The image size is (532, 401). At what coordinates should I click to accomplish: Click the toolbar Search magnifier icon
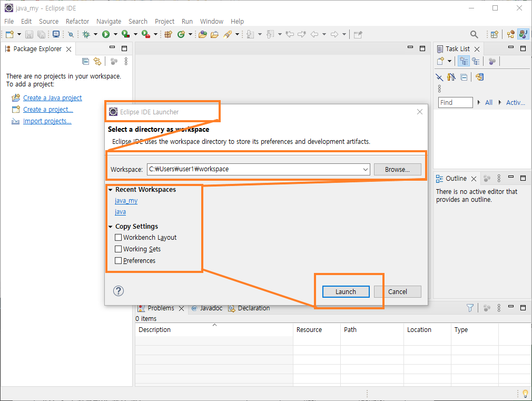[474, 34]
